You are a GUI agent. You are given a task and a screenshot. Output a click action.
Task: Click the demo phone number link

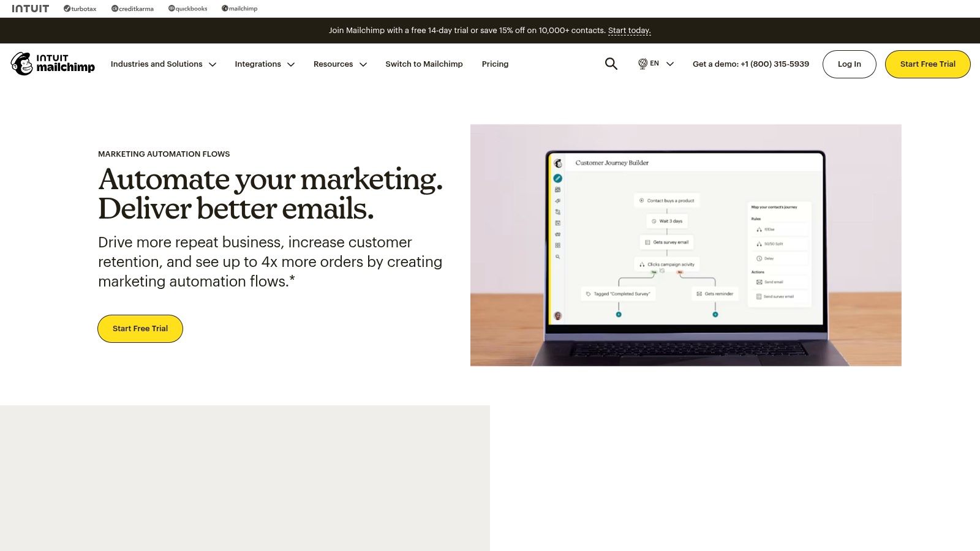pos(750,64)
